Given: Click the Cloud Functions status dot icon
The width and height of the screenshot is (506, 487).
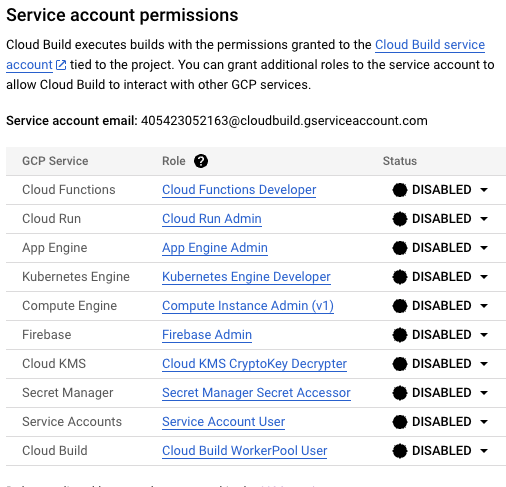Looking at the screenshot, I should (x=400, y=190).
